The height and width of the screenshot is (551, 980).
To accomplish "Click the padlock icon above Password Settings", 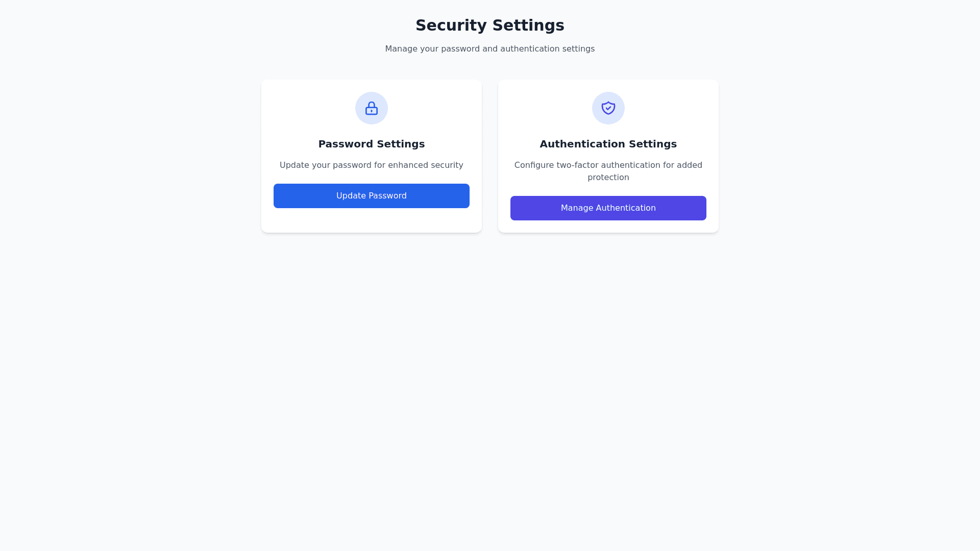I will 371,108.
